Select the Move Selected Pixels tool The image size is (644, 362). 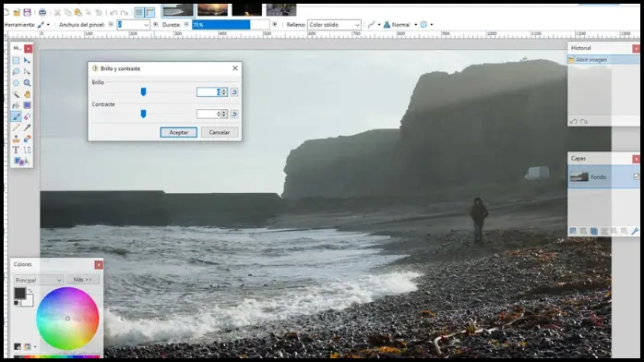pyautogui.click(x=27, y=60)
